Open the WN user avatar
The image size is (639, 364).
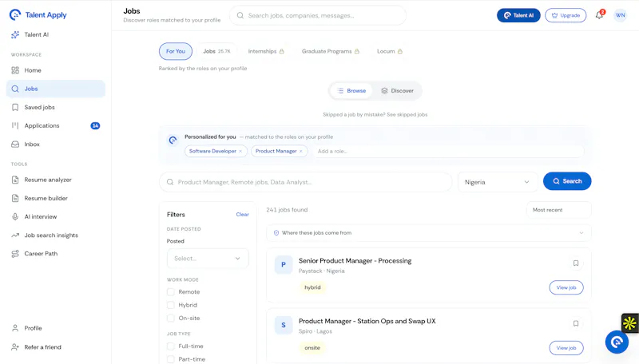point(621,15)
